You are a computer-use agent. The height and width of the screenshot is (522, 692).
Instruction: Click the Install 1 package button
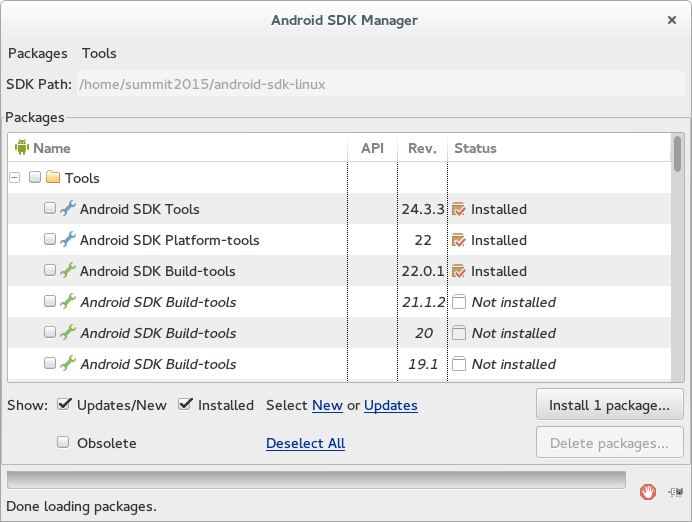(609, 405)
